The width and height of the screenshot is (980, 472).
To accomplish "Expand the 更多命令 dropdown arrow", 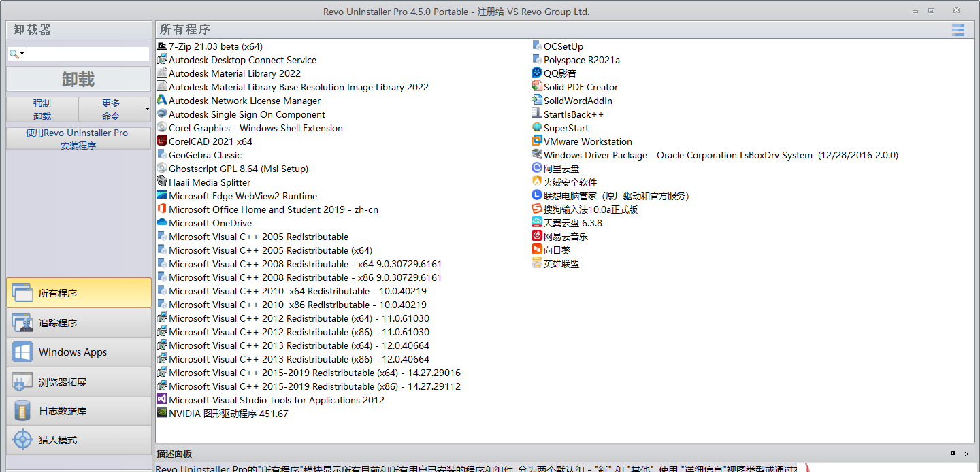I will (x=147, y=109).
